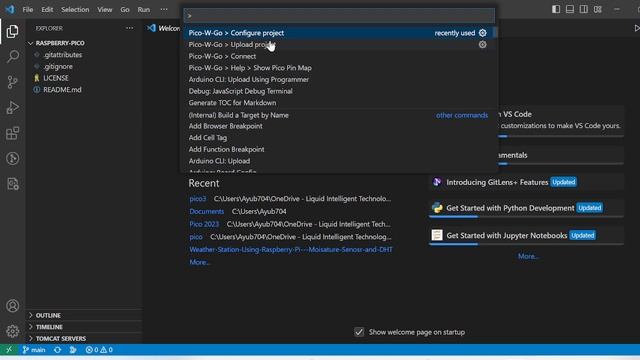Viewport: 640px width, 360px height.
Task: Open the Run menu
Action: pos(144,9)
